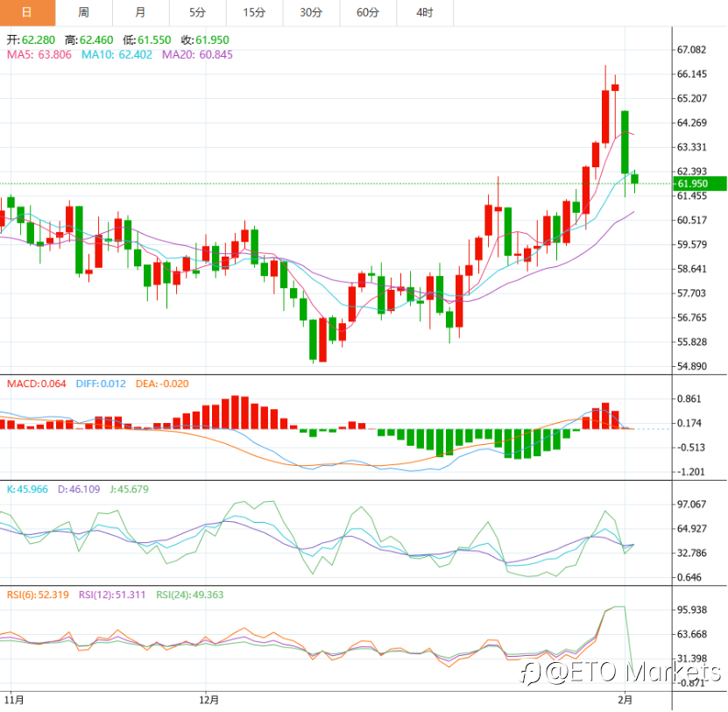Select the 60分 timeframe tab
The width and height of the screenshot is (728, 712).
368,12
